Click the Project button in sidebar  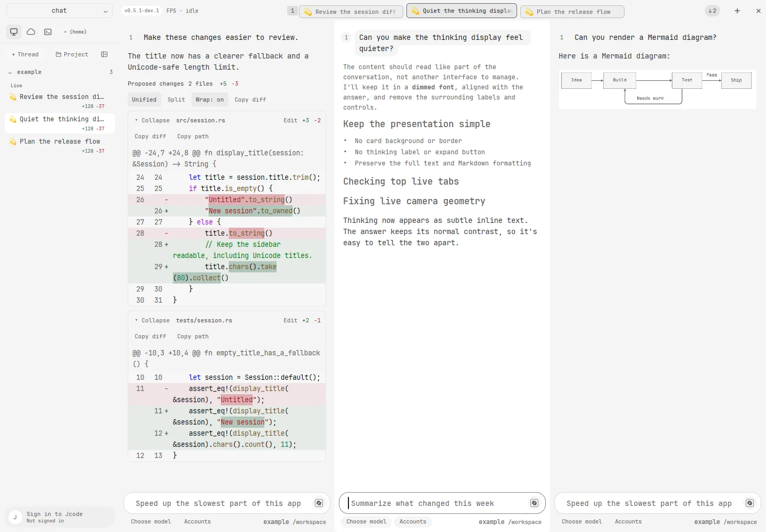72,54
